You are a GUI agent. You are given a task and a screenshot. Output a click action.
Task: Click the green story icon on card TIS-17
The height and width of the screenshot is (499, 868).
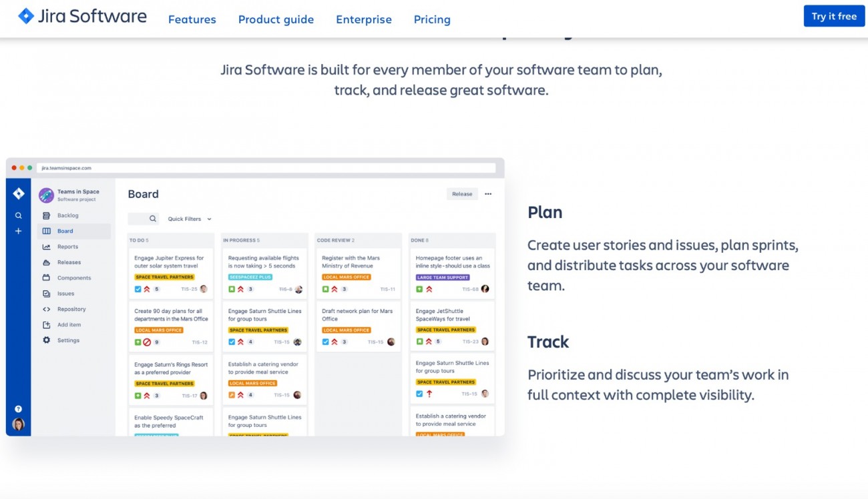click(x=138, y=396)
